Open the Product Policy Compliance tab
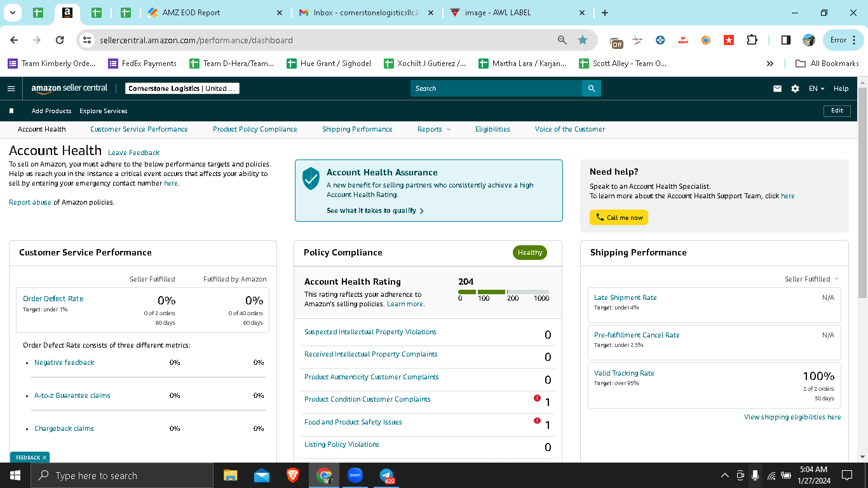This screenshot has width=868, height=488. tap(255, 129)
